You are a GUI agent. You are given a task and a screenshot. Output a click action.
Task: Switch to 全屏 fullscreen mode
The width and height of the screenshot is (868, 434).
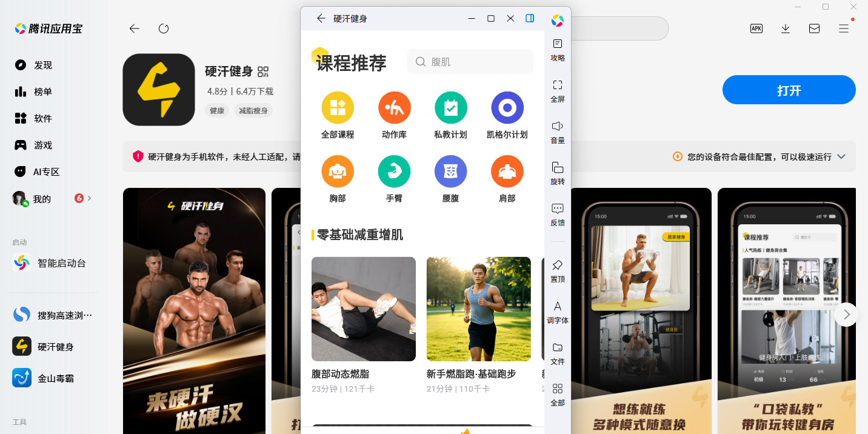[x=558, y=92]
